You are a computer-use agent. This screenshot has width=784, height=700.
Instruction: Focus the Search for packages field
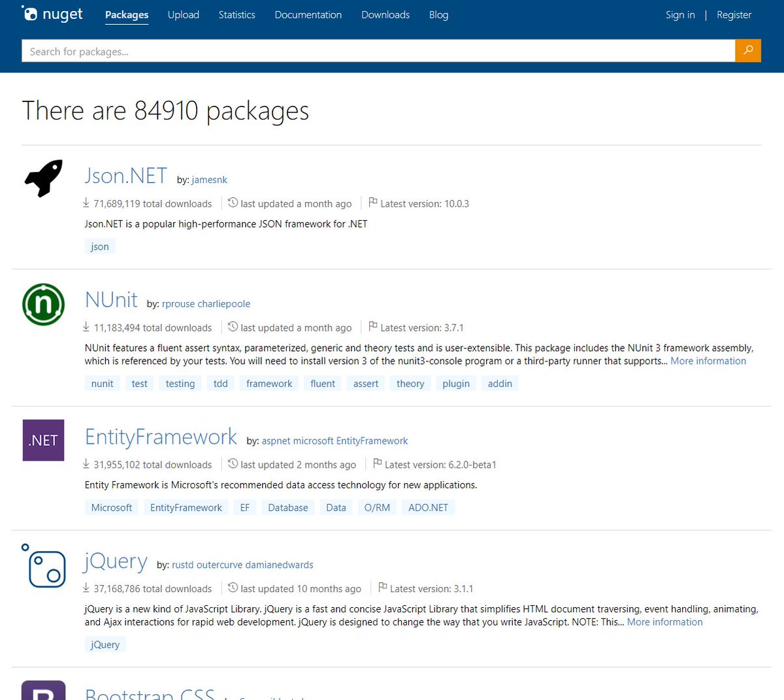[378, 51]
